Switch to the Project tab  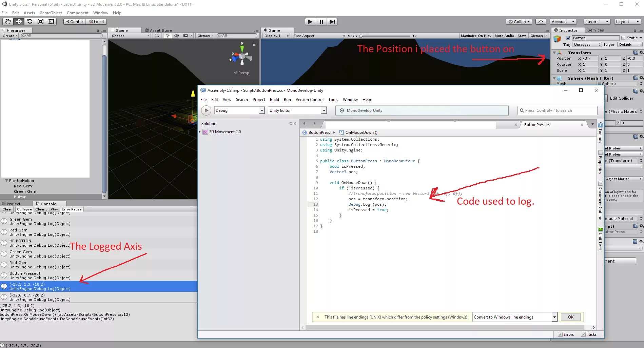tap(11, 204)
